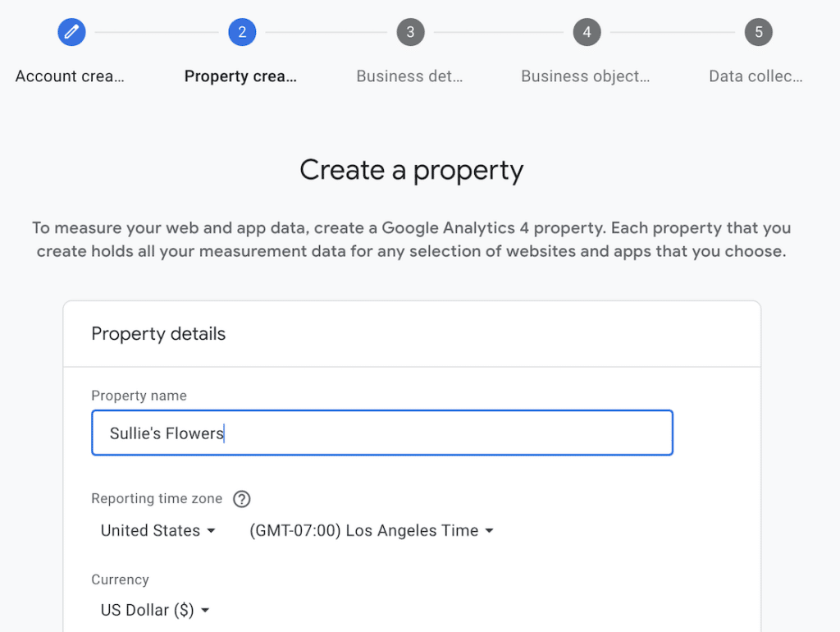The image size is (840, 632).
Task: Click the Business objectives step label
Action: 585,76
